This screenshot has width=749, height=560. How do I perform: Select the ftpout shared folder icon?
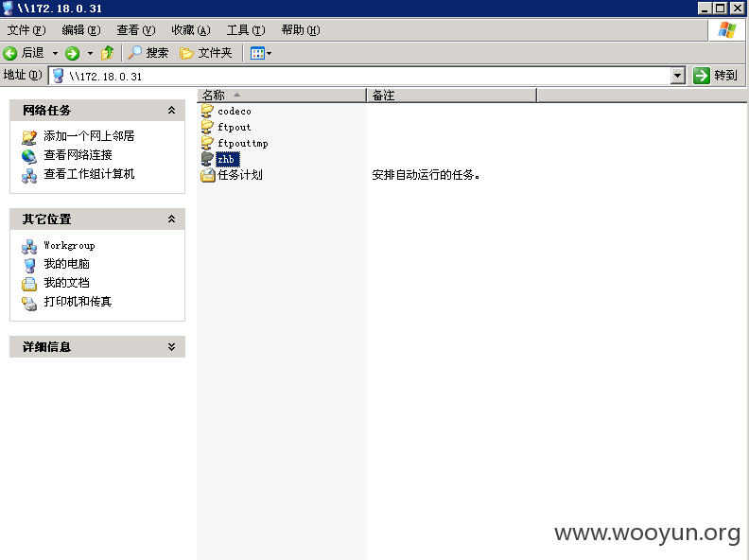(x=207, y=127)
